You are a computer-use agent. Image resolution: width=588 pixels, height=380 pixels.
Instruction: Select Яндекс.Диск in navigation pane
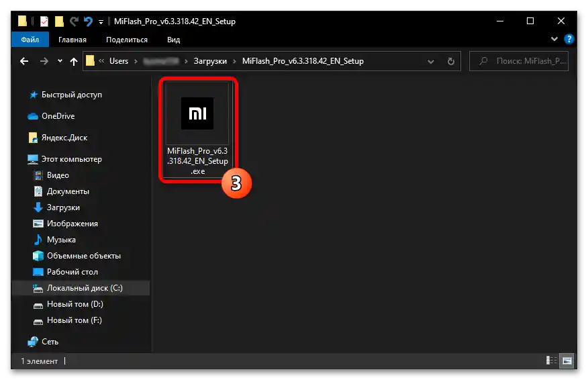pyautogui.click(x=64, y=138)
